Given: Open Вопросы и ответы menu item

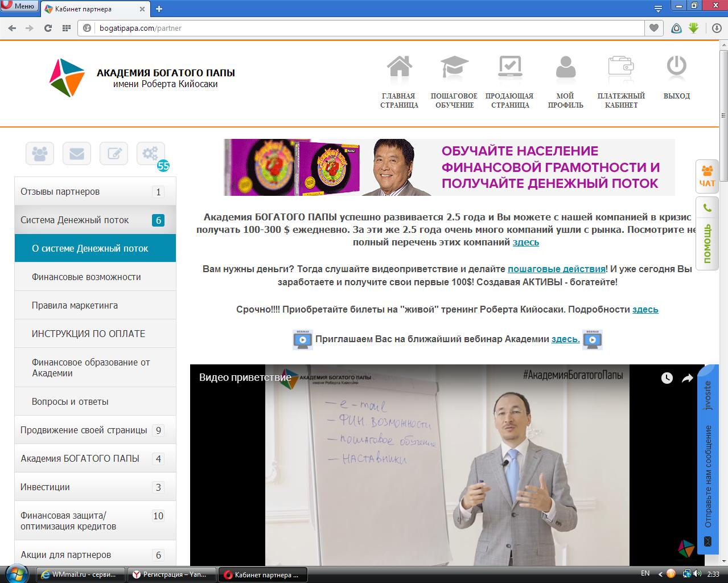Looking at the screenshot, I should (x=95, y=401).
